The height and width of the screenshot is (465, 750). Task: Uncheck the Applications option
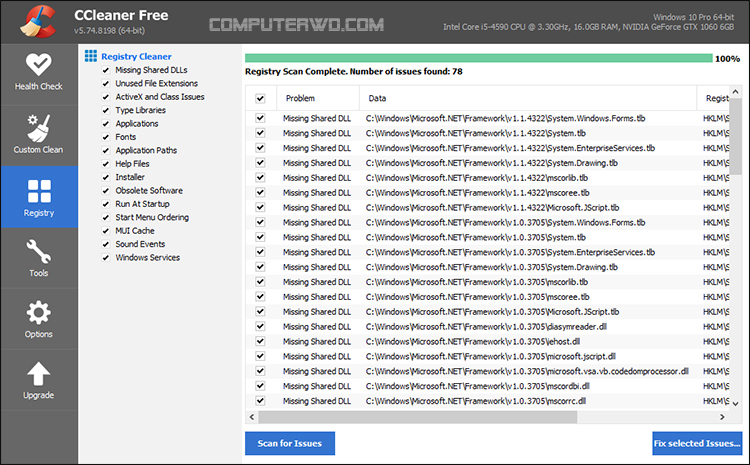tap(106, 124)
